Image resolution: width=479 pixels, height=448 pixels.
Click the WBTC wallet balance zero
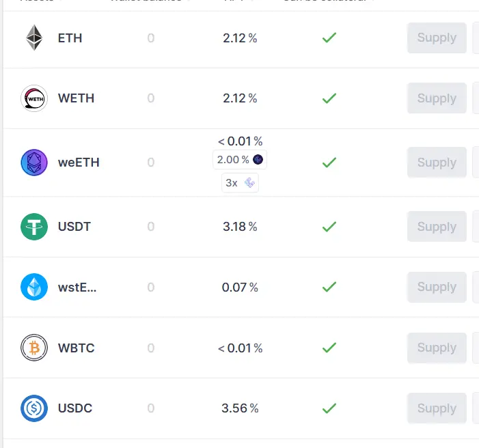151,348
